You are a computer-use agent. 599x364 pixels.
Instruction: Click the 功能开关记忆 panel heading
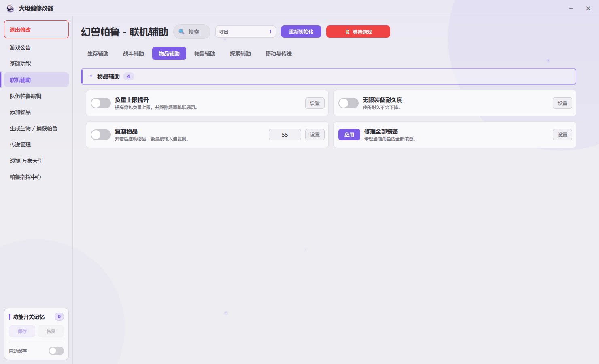tap(29, 317)
